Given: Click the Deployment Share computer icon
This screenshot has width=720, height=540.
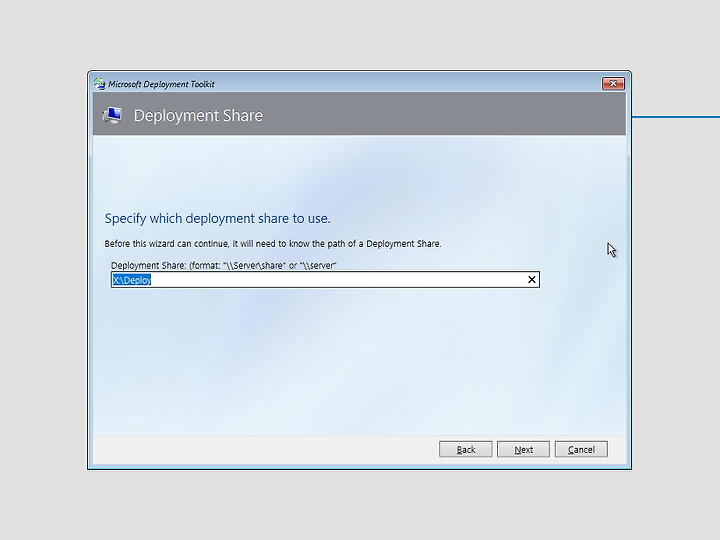Looking at the screenshot, I should [x=112, y=115].
